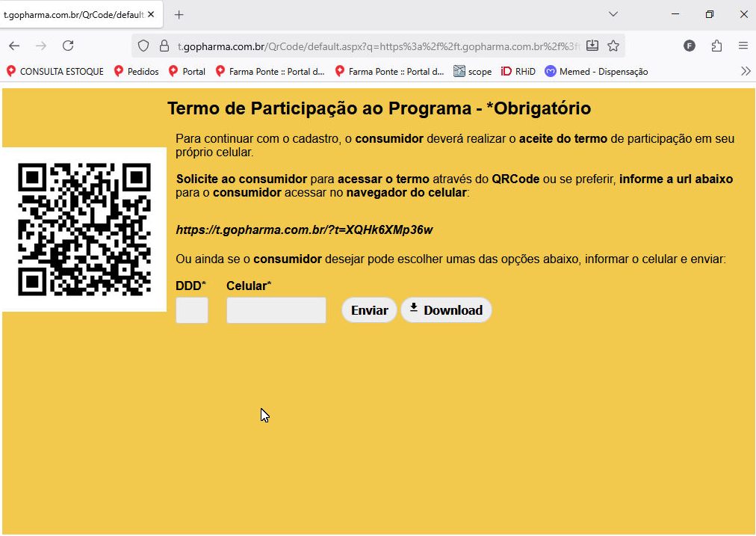The width and height of the screenshot is (756, 536).
Task: Close the gopharma QrCode tab
Action: (151, 14)
